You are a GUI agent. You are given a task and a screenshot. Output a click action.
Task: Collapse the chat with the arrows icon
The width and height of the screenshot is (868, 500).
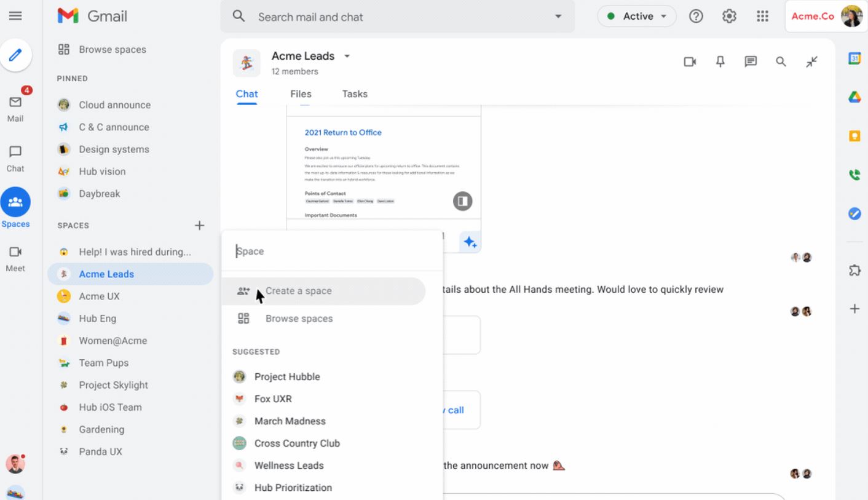click(x=812, y=62)
